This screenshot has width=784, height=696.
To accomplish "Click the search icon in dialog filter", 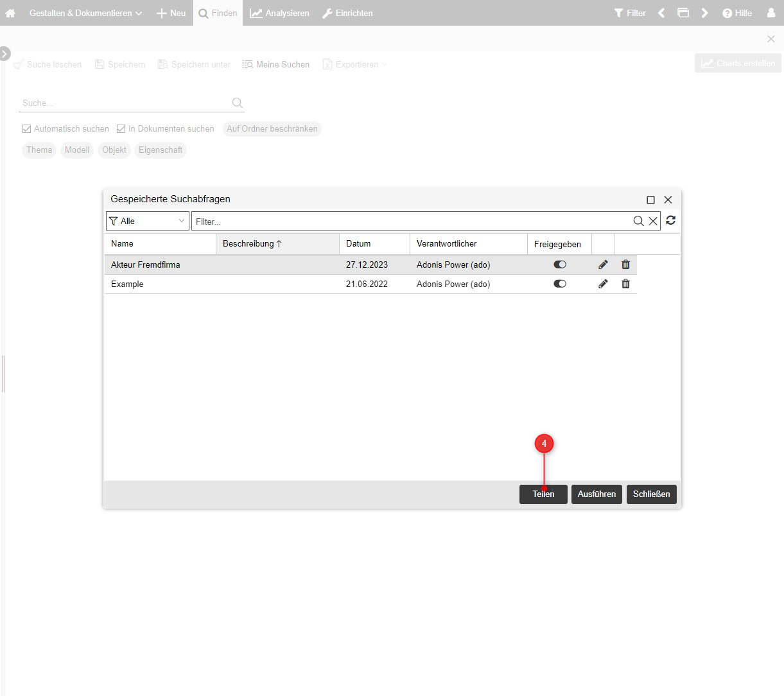I will (x=638, y=221).
